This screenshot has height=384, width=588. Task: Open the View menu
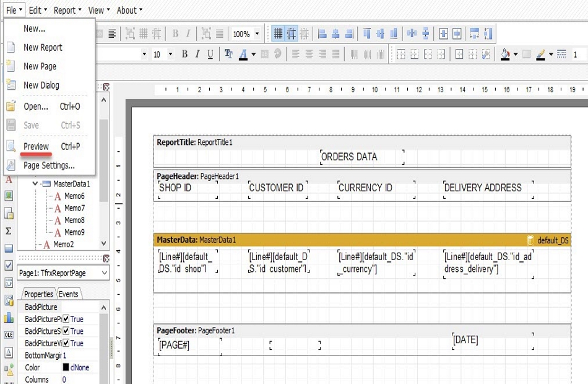[x=99, y=10]
